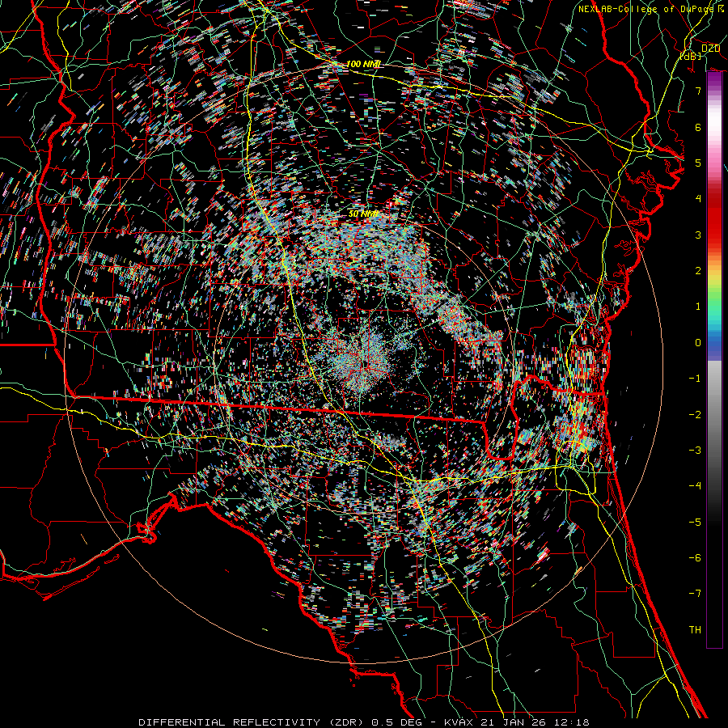Click the -5 value on color scale
The width and height of the screenshot is (728, 728).
[695, 523]
